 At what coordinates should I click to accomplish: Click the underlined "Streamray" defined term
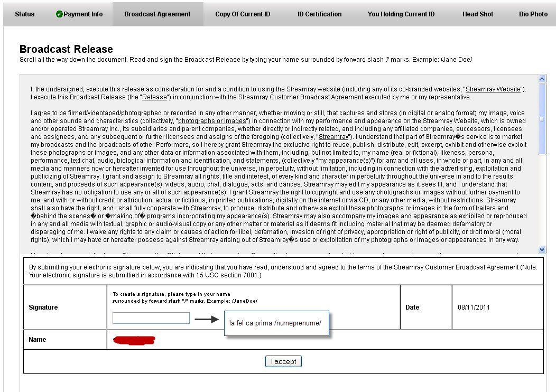pos(333,137)
